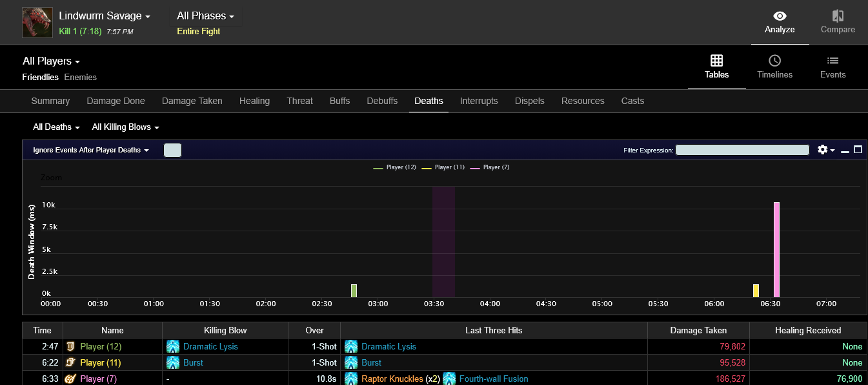The width and height of the screenshot is (868, 385).
Task: Click the 2:47 death time cell
Action: click(x=43, y=347)
